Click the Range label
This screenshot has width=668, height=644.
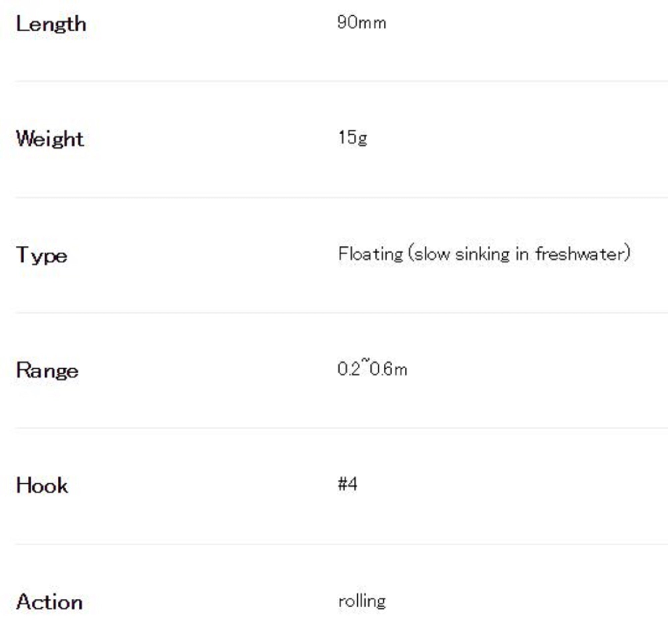[x=47, y=371]
